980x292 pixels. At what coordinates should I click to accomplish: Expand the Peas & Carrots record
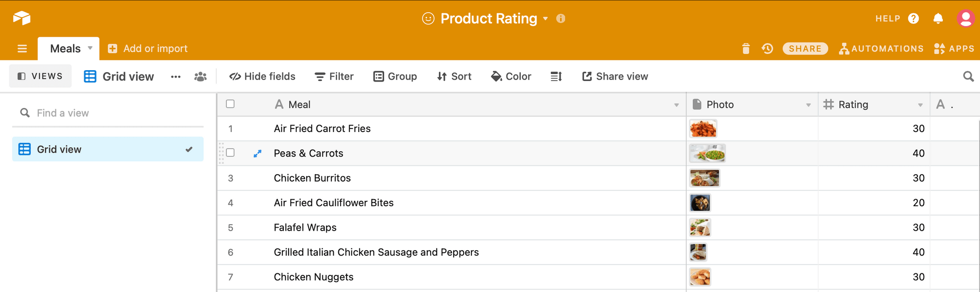257,154
